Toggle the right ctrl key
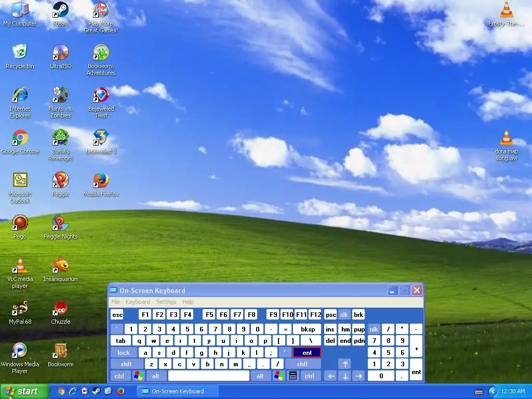This screenshot has height=399, width=532. click(310, 376)
